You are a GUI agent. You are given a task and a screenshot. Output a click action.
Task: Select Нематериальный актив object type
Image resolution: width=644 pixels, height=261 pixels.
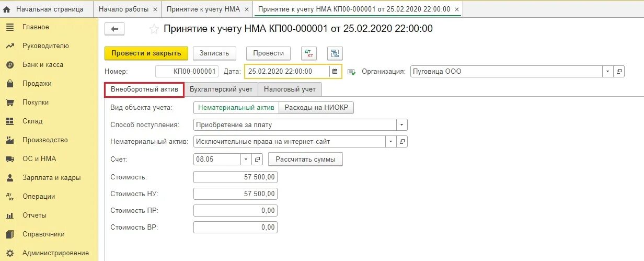[236, 108]
